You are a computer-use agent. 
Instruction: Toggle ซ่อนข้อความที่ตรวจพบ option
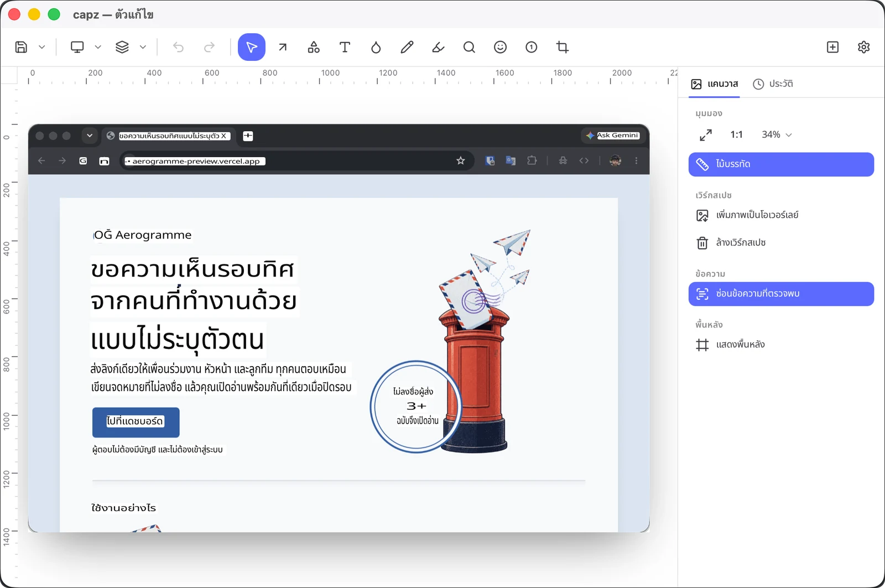click(781, 294)
